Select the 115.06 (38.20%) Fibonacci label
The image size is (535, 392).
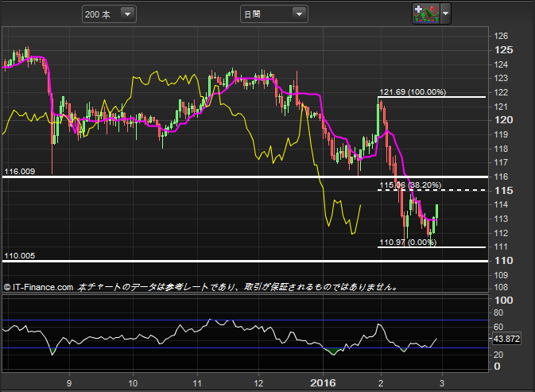pos(410,185)
